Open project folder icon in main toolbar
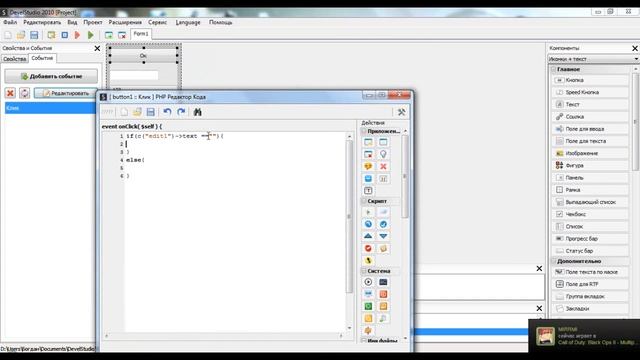 [x=21, y=35]
